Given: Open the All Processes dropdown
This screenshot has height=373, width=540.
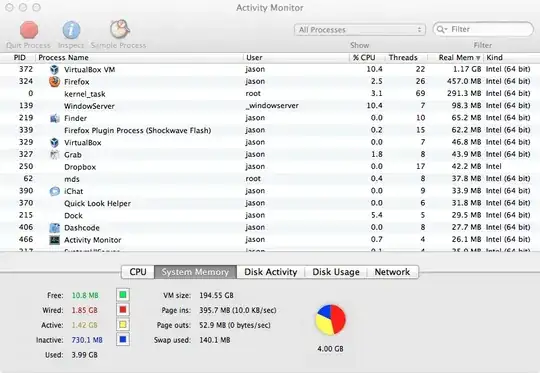Looking at the screenshot, I should [x=360, y=30].
